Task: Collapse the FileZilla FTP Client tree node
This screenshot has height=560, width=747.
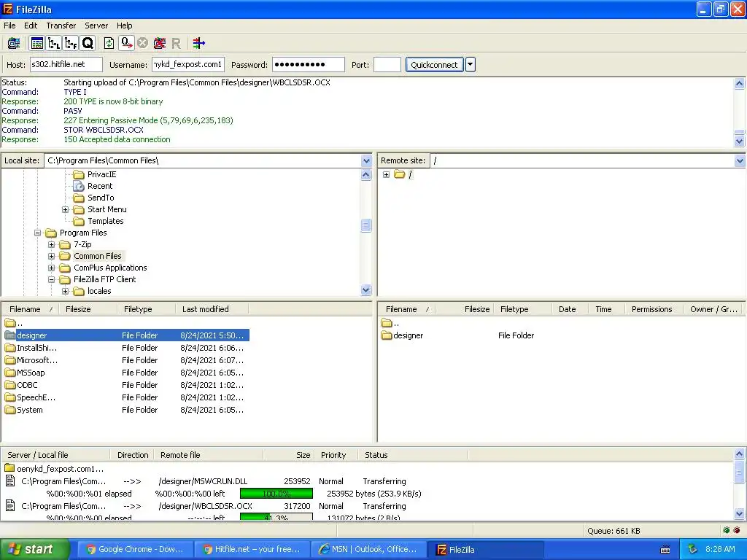Action: (52, 279)
